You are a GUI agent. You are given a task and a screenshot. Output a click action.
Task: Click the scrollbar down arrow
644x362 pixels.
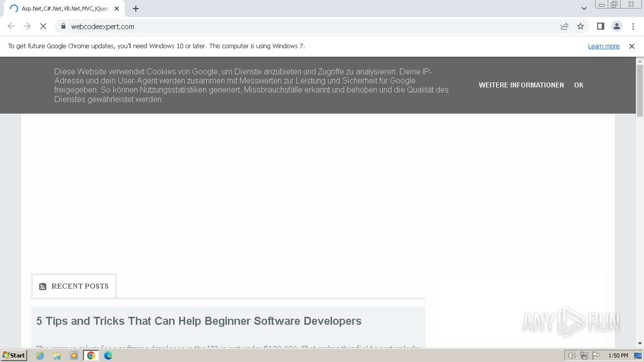(640, 343)
